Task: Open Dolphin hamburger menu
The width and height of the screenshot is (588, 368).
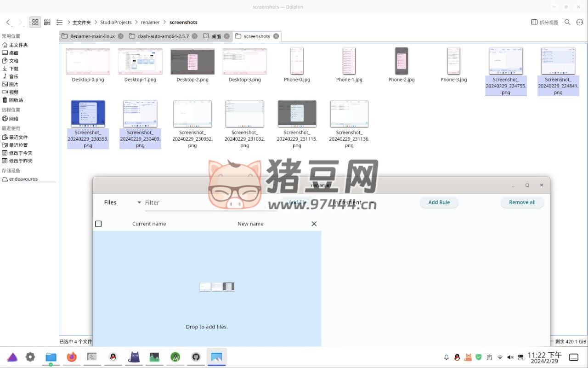Action: pos(580,22)
